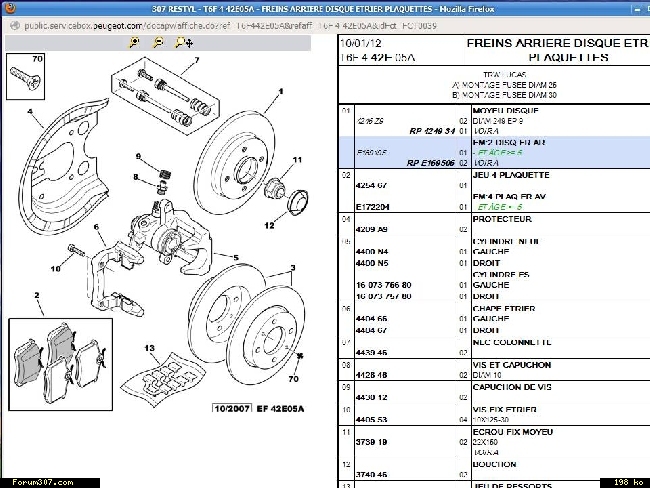The height and width of the screenshot is (488, 650).
Task: Click the number 70 in the screw inset box
Action: (37, 59)
